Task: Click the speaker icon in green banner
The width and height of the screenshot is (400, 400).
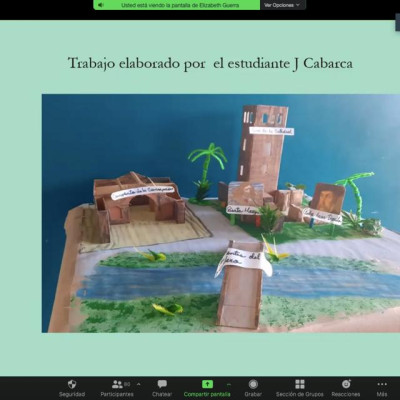Action: coord(101,5)
